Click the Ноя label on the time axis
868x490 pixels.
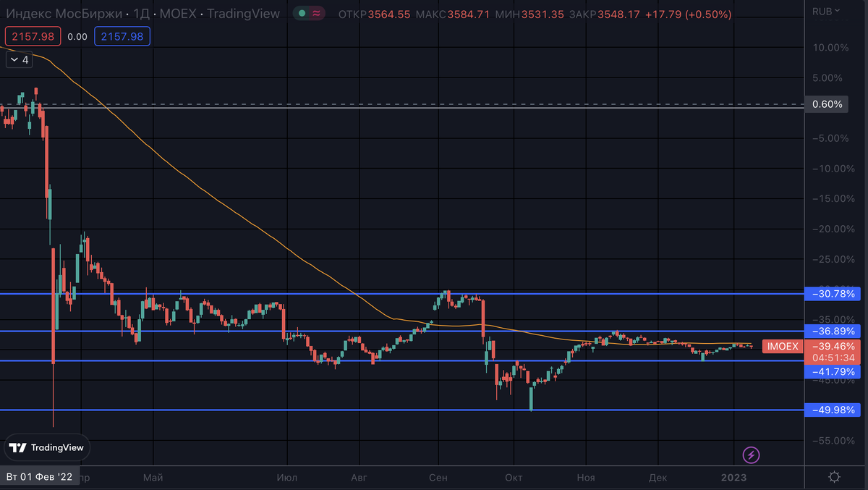(587, 478)
